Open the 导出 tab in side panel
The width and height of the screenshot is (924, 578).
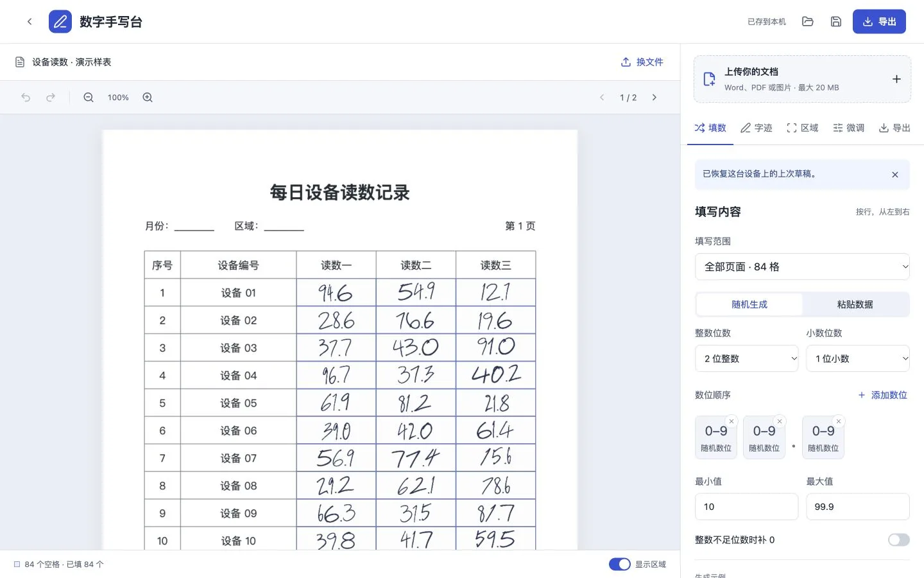click(x=895, y=128)
